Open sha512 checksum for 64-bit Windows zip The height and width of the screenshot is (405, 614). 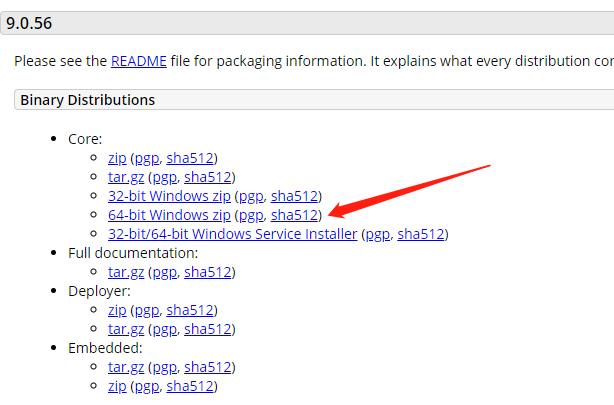(295, 215)
